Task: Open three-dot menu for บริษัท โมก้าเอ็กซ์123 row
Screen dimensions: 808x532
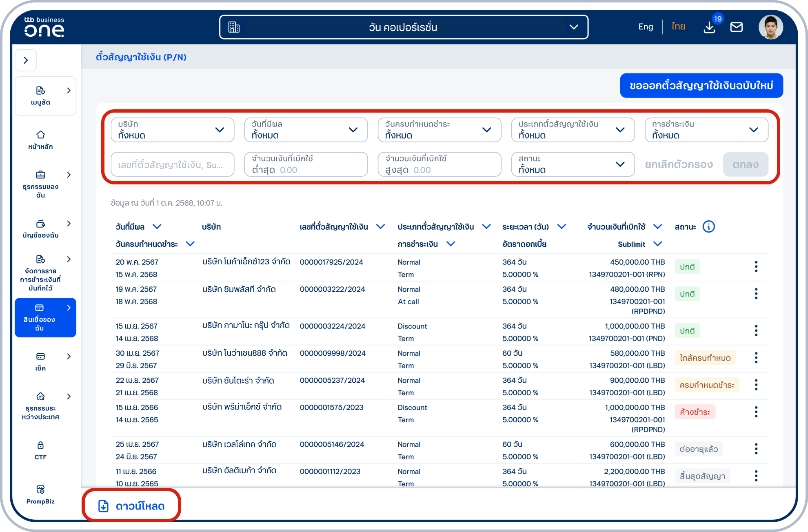Action: tap(756, 267)
